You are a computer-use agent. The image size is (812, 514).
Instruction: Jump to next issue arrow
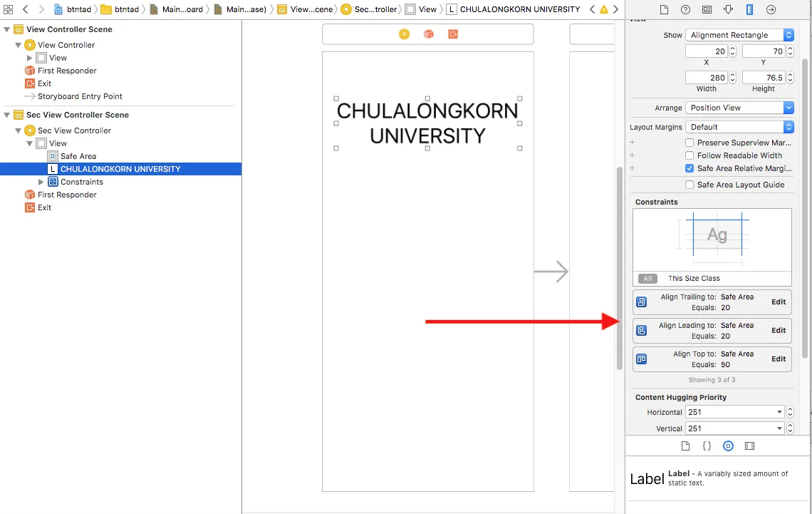pyautogui.click(x=615, y=9)
